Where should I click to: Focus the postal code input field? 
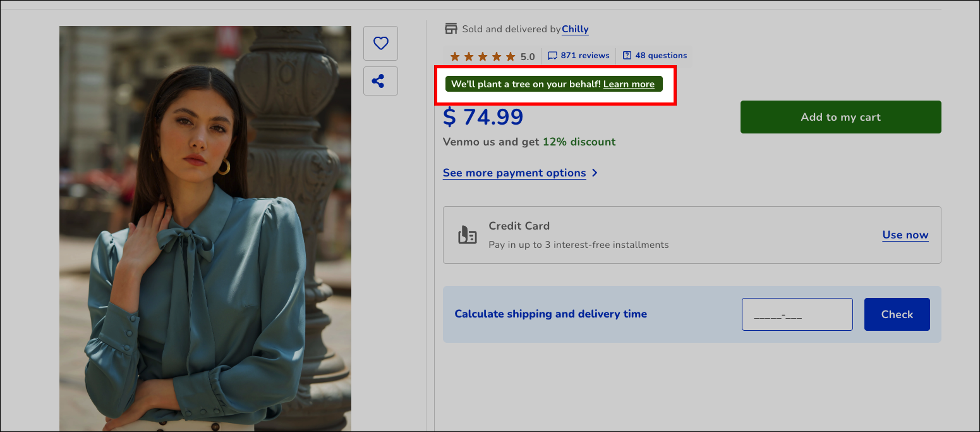click(797, 314)
